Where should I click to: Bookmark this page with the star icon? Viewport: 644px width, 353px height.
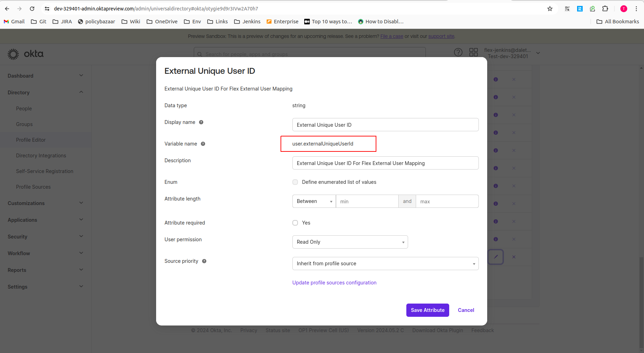point(550,9)
